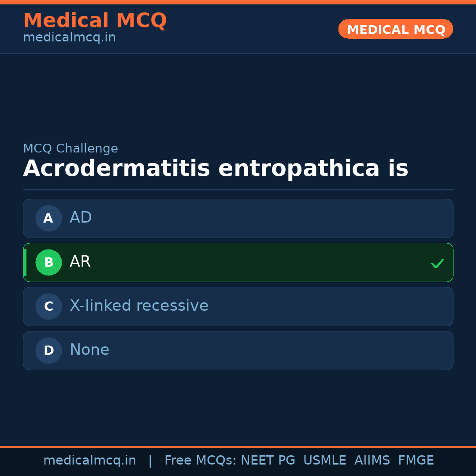Screen dimensions: 476x476
Task: Open the medicalmcq.in link in header
Action: [x=69, y=37]
